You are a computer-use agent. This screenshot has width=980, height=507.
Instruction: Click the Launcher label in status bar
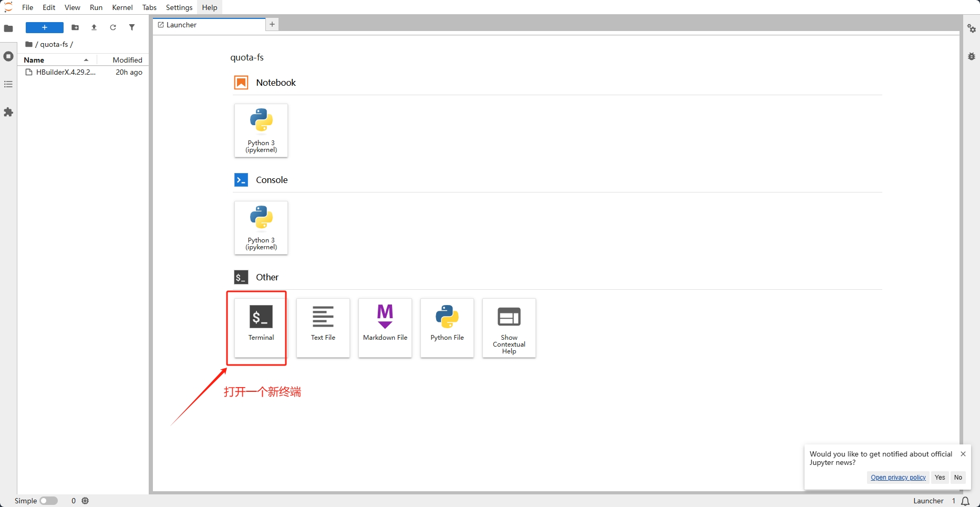[x=928, y=501]
